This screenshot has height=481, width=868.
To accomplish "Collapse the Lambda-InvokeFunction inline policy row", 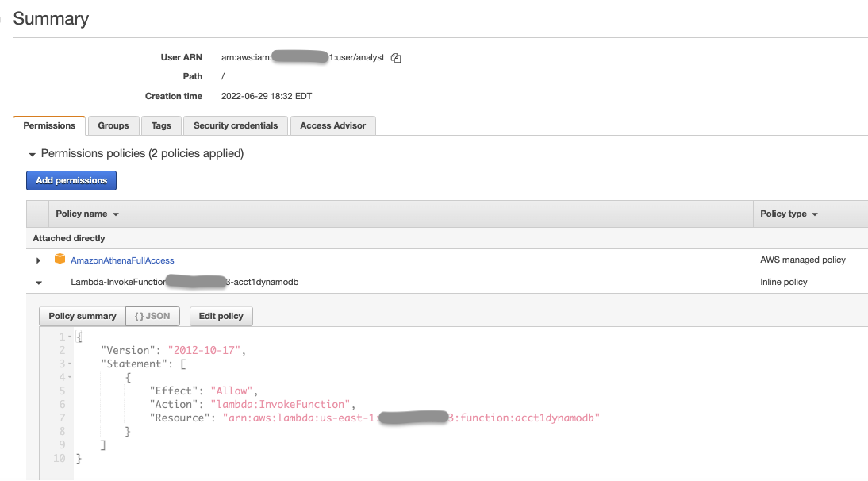I will [39, 283].
